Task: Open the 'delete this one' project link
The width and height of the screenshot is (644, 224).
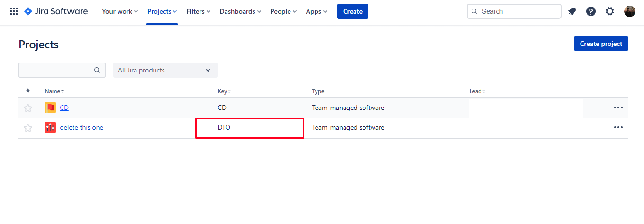Action: (82, 127)
